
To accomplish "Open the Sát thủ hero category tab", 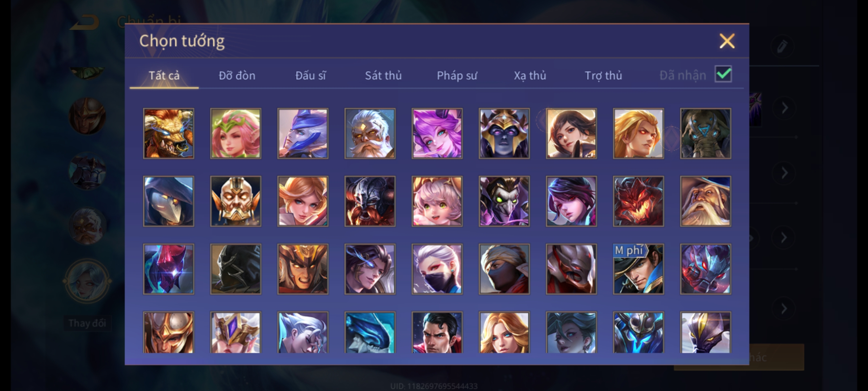I will (x=383, y=75).
